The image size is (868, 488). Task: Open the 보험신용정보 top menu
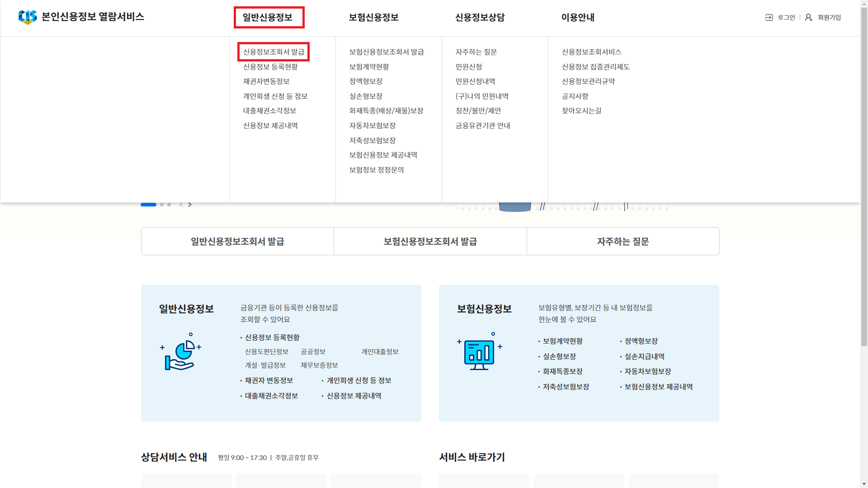point(373,18)
